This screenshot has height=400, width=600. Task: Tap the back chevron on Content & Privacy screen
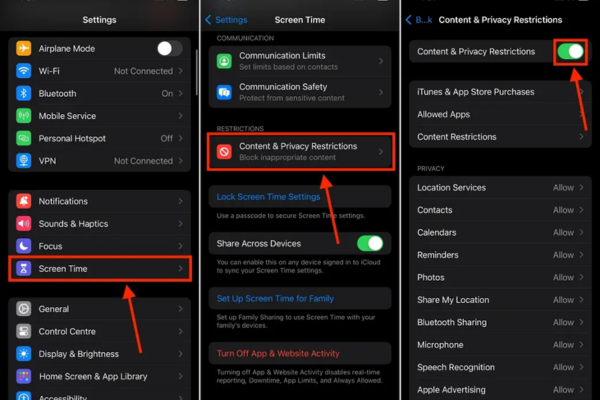click(408, 20)
